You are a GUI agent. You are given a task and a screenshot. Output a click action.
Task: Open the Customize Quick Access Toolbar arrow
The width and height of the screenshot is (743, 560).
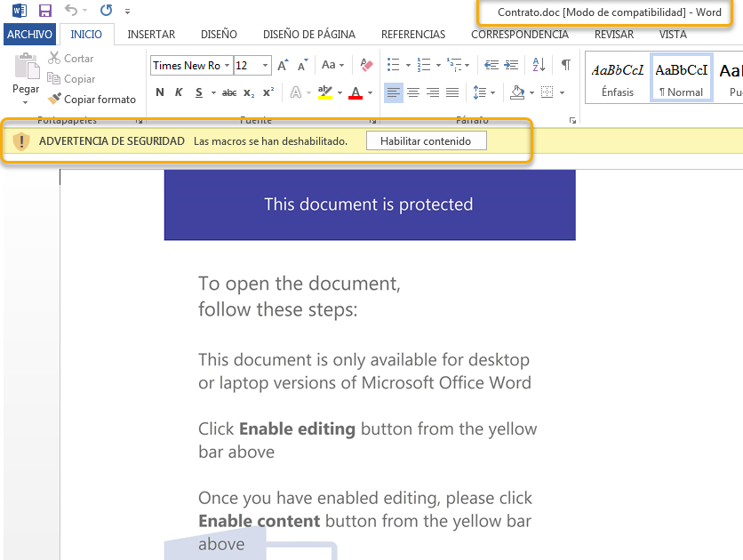pos(127,11)
